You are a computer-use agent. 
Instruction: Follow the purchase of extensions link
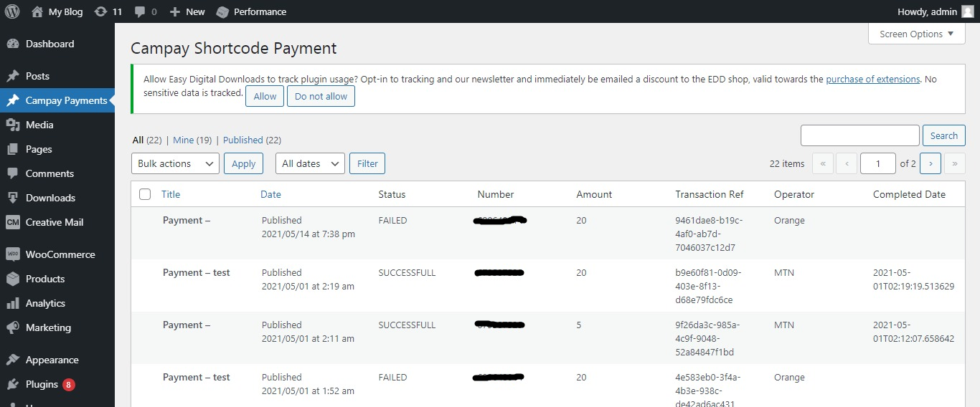point(873,80)
